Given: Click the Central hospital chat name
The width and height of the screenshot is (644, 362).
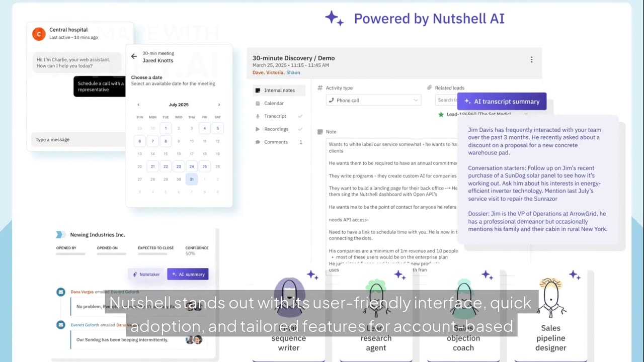Looking at the screenshot, I should tap(68, 30).
